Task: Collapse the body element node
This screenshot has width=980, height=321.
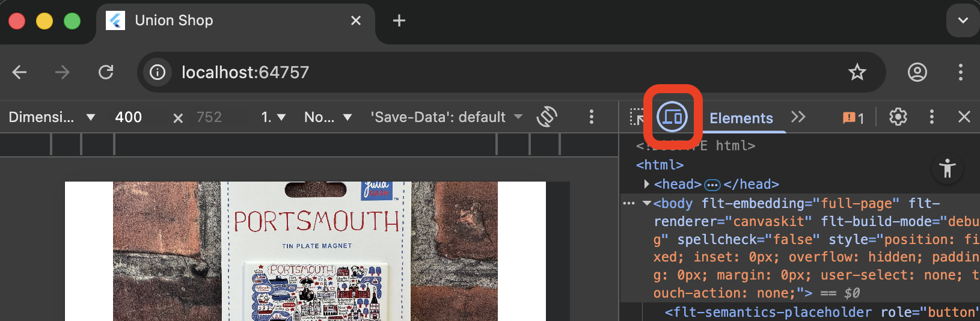Action: [647, 203]
